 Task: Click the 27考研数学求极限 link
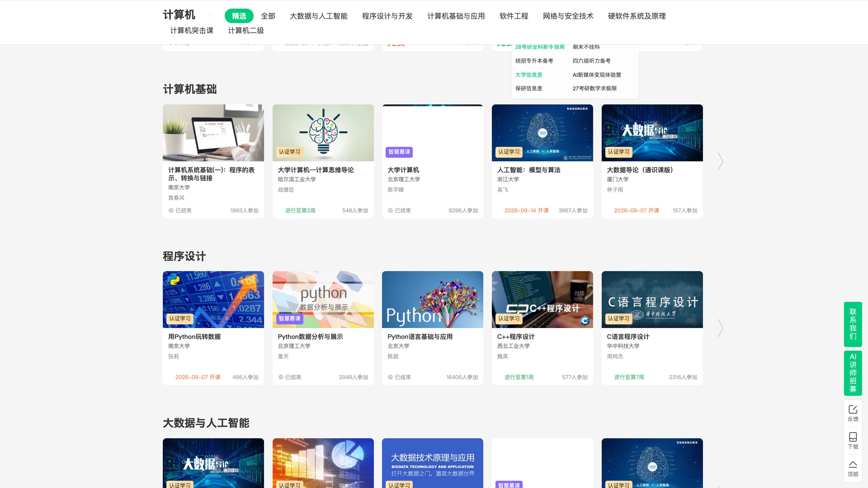click(x=594, y=88)
